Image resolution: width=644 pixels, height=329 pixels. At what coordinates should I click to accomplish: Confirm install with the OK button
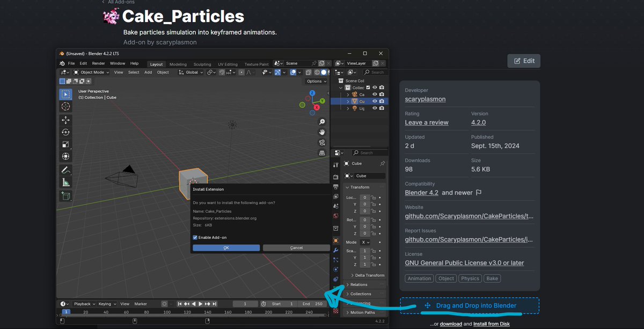(226, 247)
